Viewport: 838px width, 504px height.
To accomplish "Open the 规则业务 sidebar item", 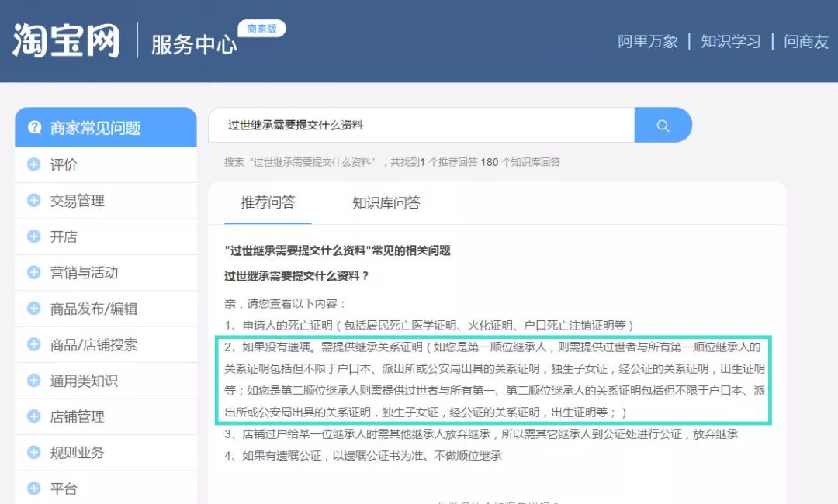I will (106, 452).
